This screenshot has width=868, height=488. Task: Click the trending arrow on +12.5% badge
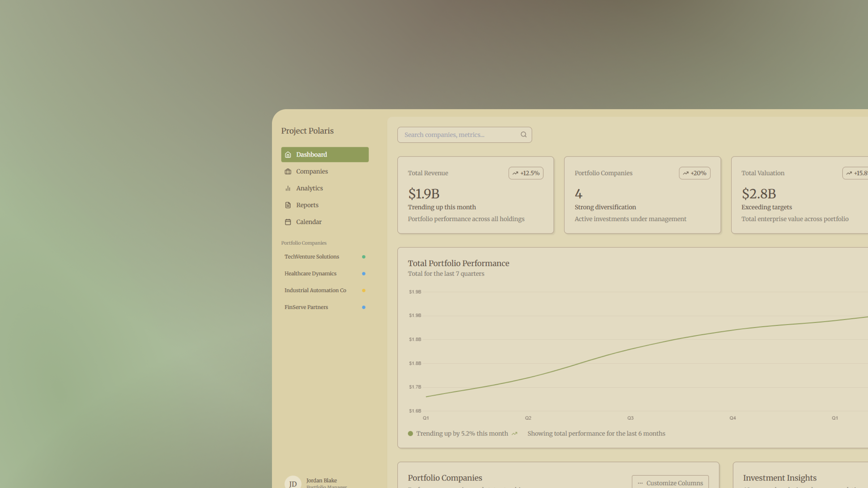click(x=515, y=173)
